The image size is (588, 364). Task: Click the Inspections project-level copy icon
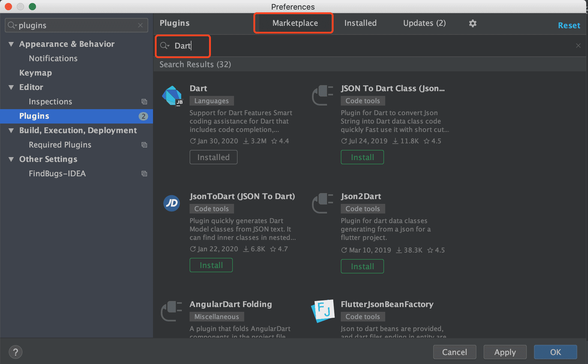(x=144, y=102)
